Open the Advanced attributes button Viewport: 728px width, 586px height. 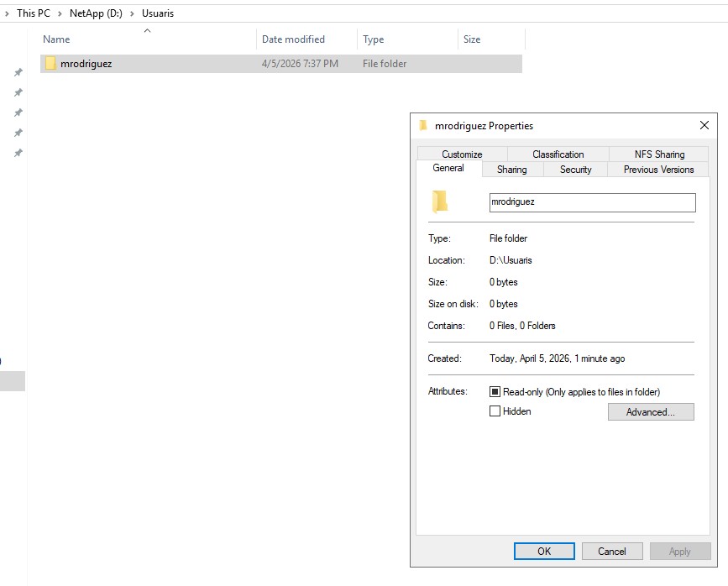650,412
